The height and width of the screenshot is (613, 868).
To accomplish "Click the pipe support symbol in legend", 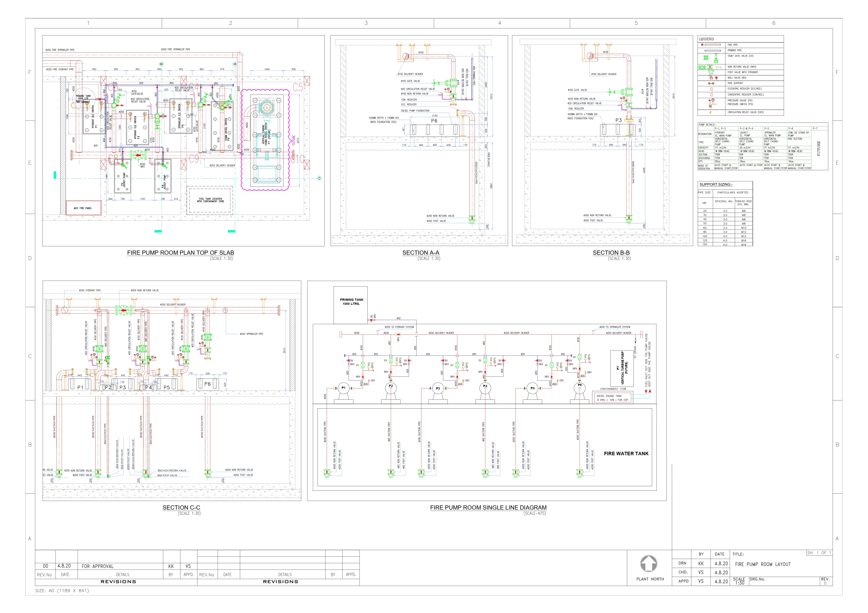I will click(711, 83).
